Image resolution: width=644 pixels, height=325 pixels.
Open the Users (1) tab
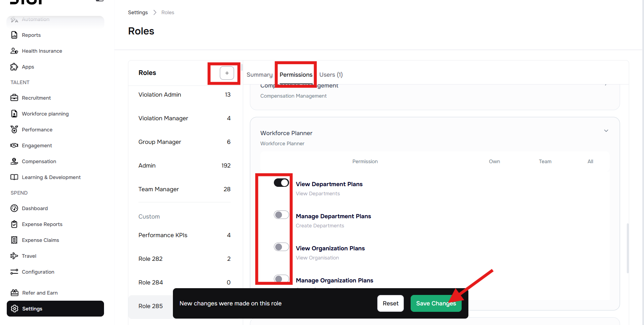coord(331,75)
